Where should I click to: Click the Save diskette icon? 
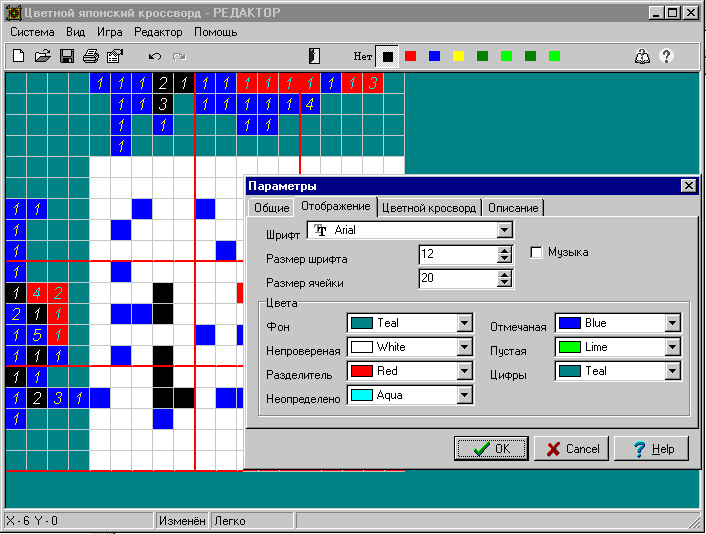pos(66,56)
